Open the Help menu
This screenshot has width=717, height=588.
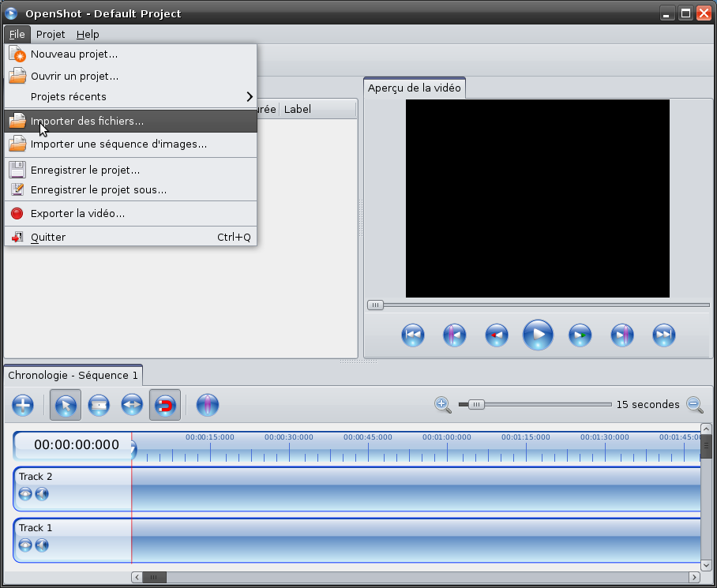tap(88, 35)
